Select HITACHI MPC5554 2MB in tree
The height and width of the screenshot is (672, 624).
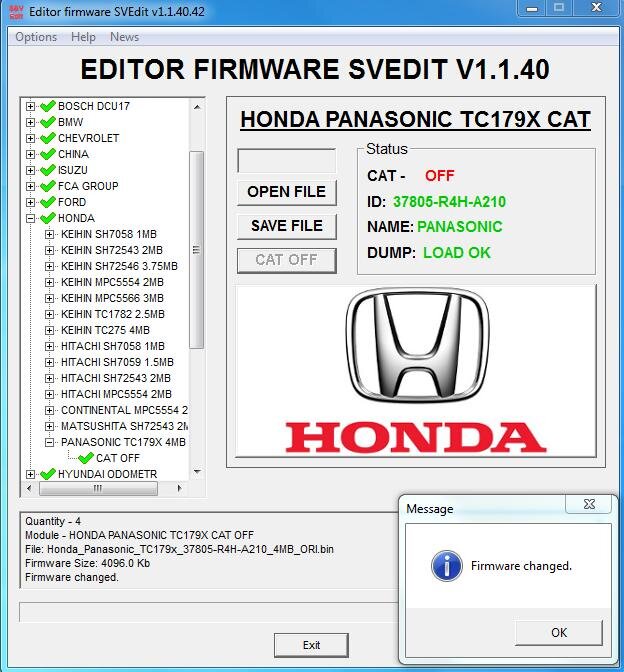pos(116,394)
